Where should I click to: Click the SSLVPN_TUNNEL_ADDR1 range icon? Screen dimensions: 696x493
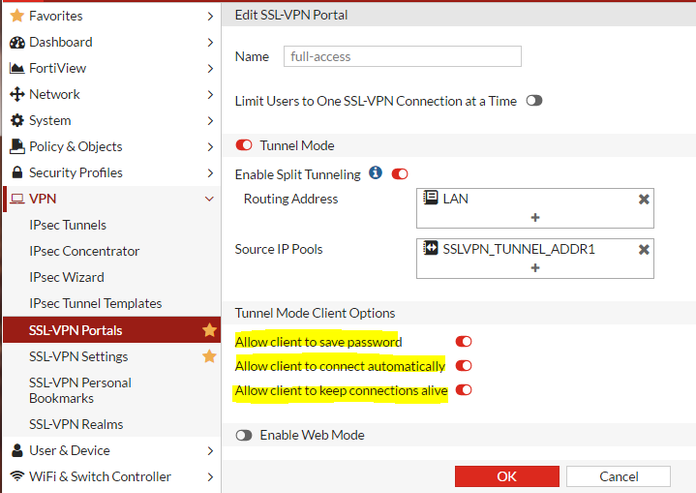tap(430, 248)
